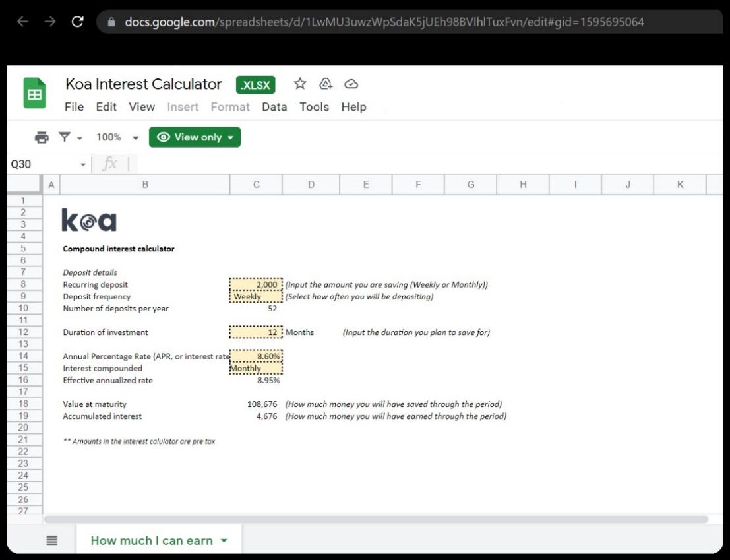Open the Tools menu
This screenshot has width=730, height=560.
coord(315,107)
